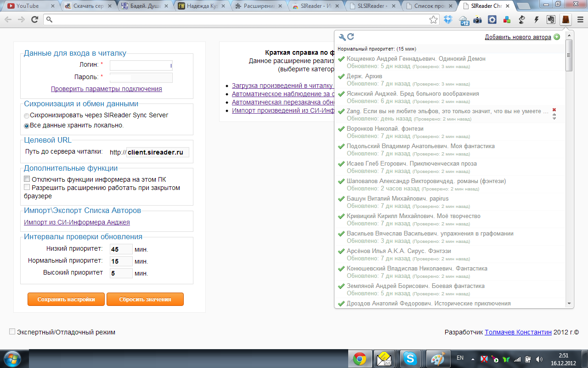Viewport: 588px width, 368px height.
Task: Open developer Толмачев Константин link
Action: [x=518, y=332]
